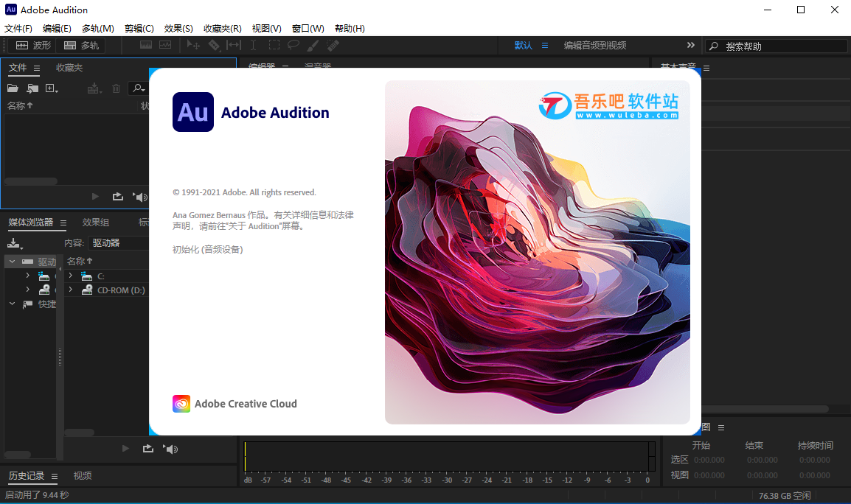The height and width of the screenshot is (504, 851).
Task: Click the trash icon in Files panel
Action: (x=116, y=88)
